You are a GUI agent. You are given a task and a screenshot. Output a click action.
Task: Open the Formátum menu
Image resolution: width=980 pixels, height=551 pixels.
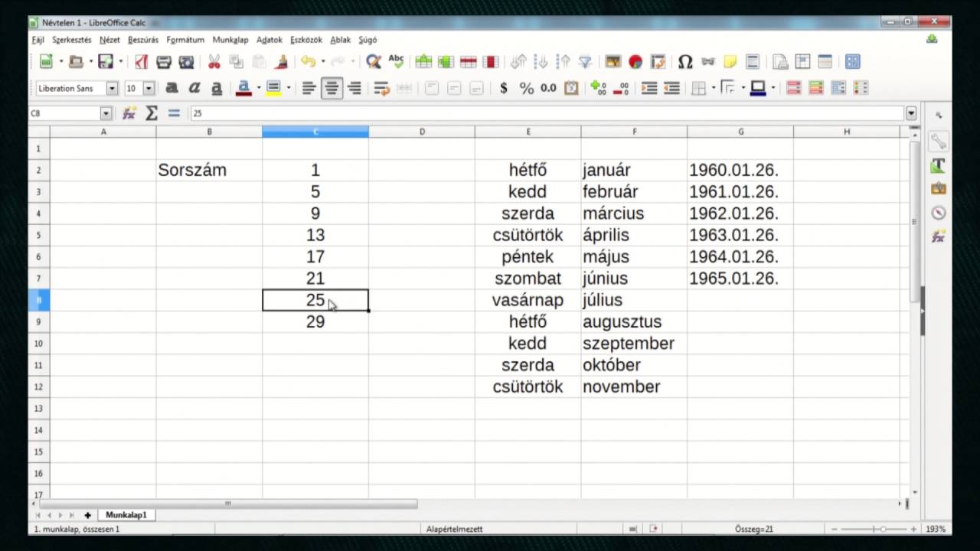pyautogui.click(x=185, y=40)
